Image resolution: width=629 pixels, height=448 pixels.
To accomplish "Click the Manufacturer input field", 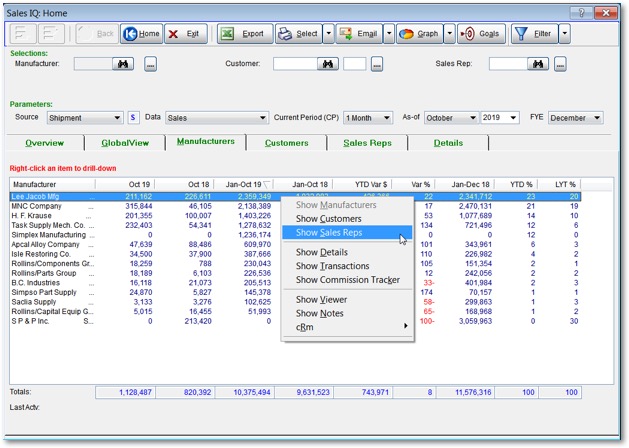I will [x=93, y=64].
